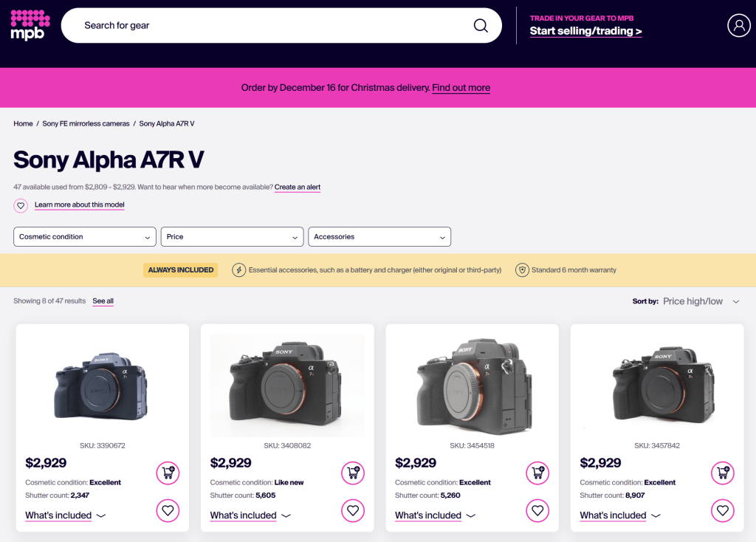This screenshot has width=756, height=542.
Task: Toggle wishlist heart for SKU 3457842
Action: click(x=723, y=510)
